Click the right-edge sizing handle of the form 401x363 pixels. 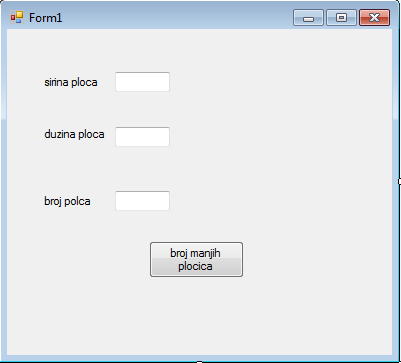pyautogui.click(x=400, y=181)
